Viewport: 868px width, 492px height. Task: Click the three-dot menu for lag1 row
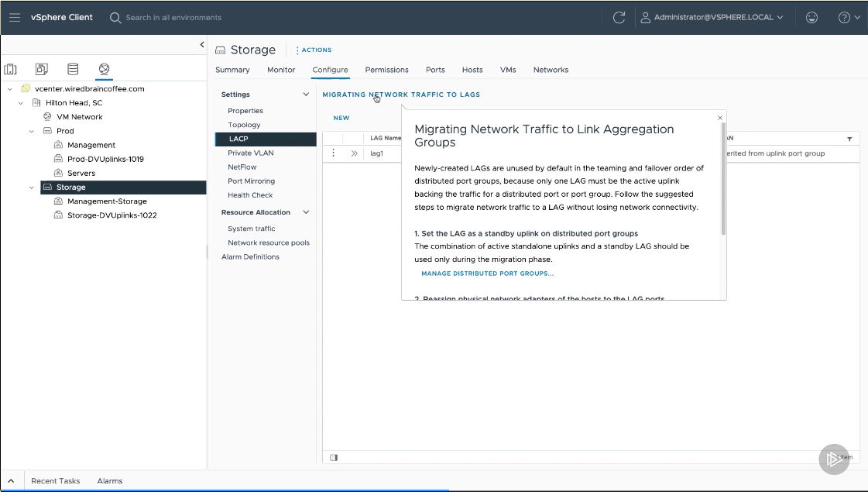[333, 153]
